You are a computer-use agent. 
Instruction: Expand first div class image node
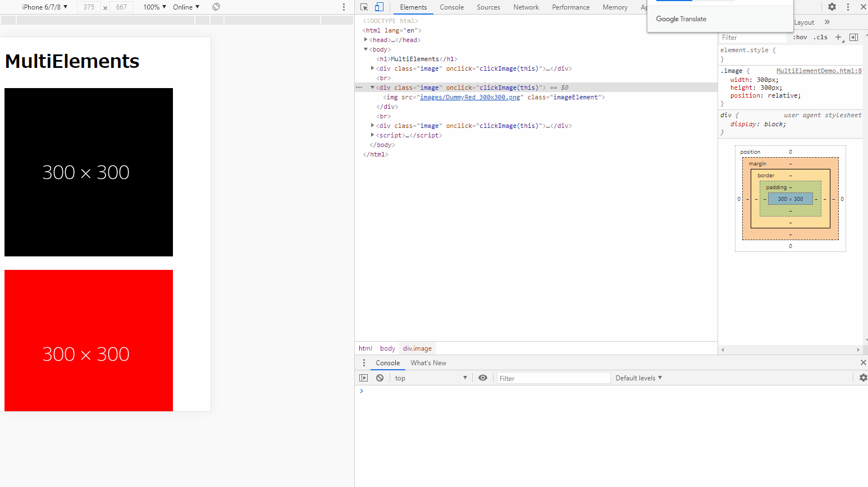372,68
